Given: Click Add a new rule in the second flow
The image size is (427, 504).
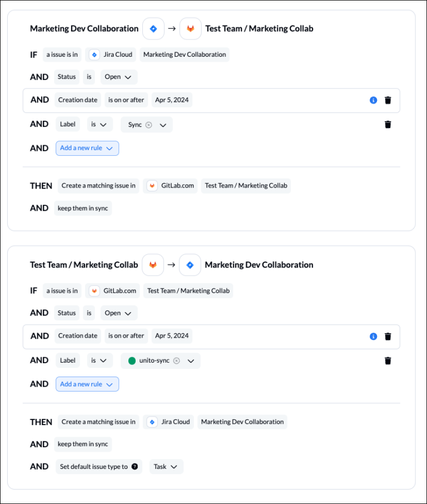Looking at the screenshot, I should coord(87,384).
